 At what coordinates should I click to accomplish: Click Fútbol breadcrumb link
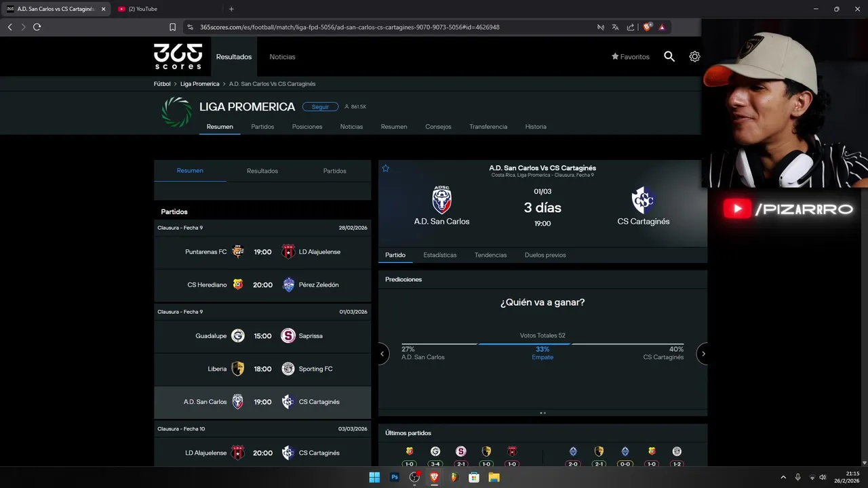point(162,84)
